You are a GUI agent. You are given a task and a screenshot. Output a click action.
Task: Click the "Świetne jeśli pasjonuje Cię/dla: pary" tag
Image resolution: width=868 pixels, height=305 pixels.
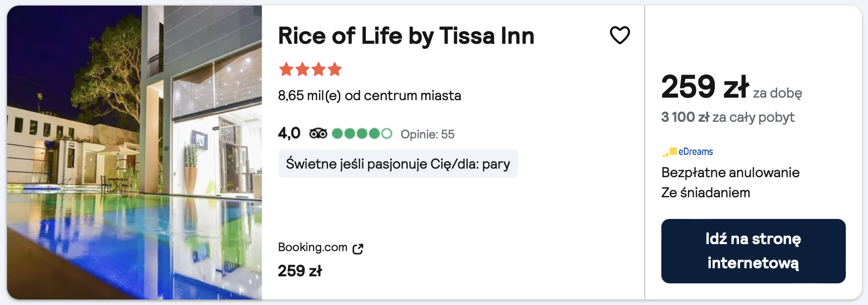(x=398, y=164)
